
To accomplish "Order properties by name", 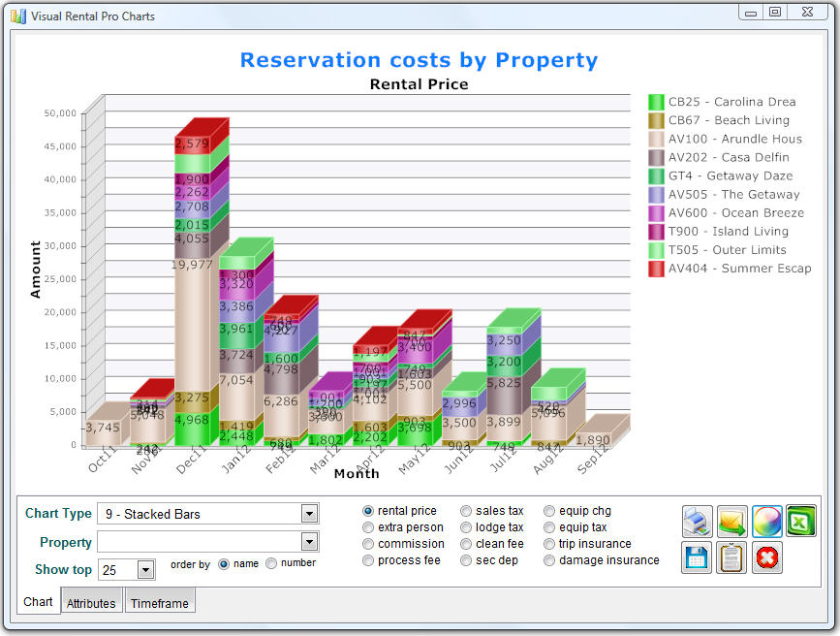I will (224, 564).
